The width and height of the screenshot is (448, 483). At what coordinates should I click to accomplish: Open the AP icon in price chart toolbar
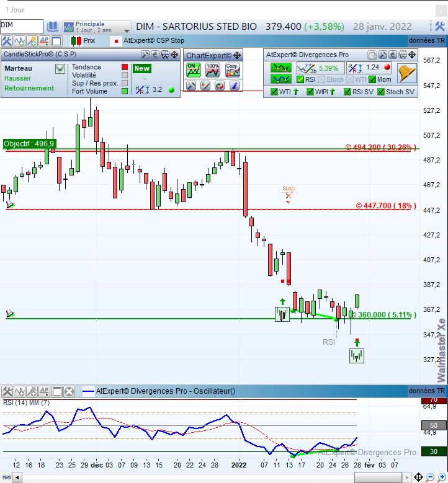(x=44, y=41)
